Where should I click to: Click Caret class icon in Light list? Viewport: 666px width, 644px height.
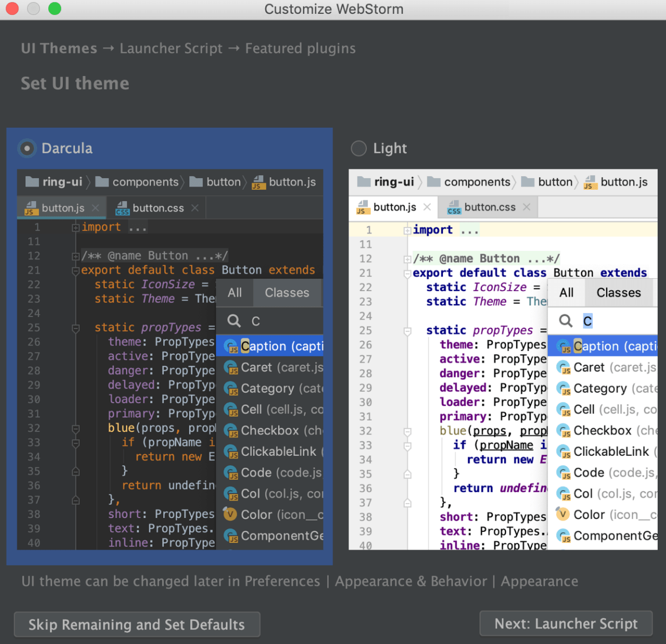[563, 368]
